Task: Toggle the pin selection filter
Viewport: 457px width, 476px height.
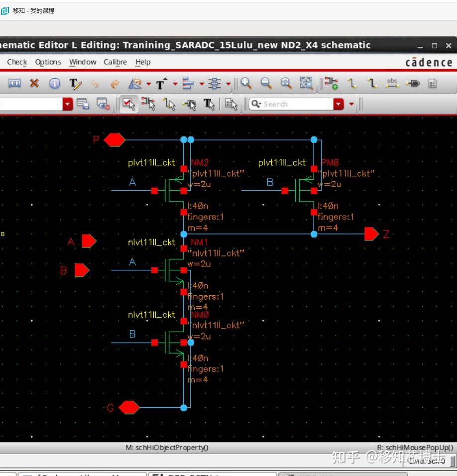Action: coord(189,105)
